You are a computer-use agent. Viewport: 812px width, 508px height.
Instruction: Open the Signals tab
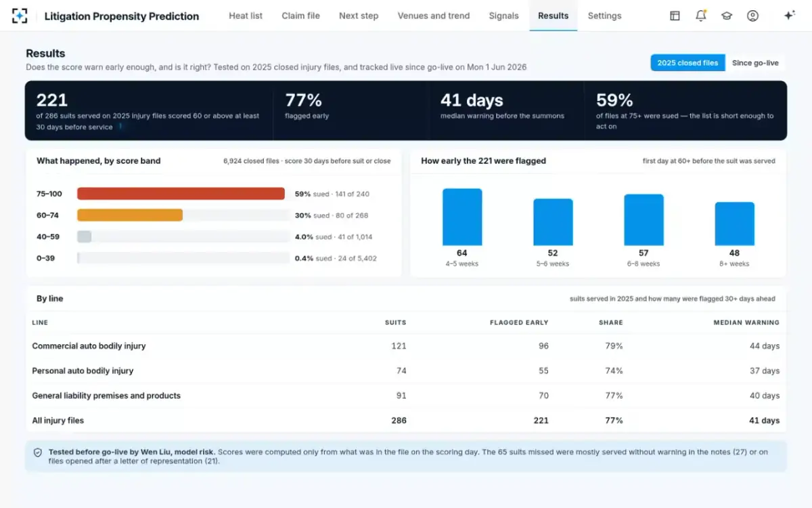(503, 16)
